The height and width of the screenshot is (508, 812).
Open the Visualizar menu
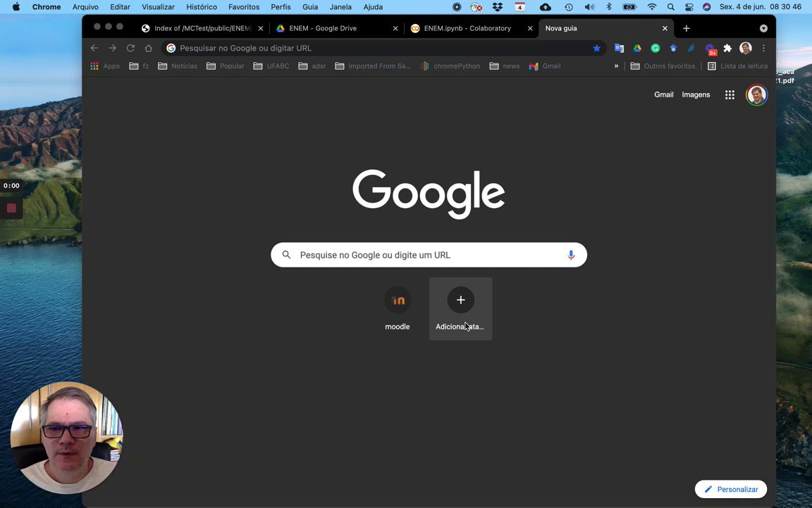pyautogui.click(x=158, y=7)
